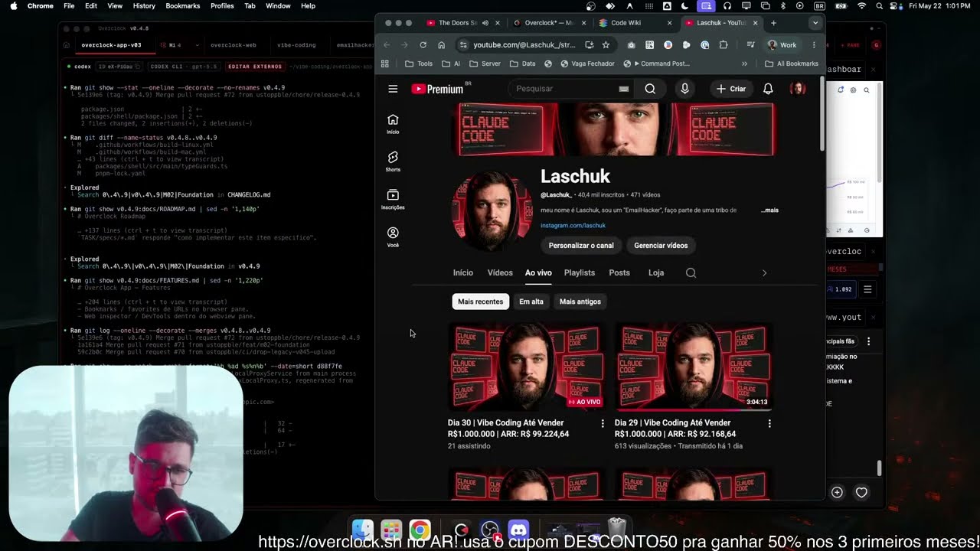980x551 pixels.
Task: Open the Você section in the sidebar
Action: tap(393, 236)
